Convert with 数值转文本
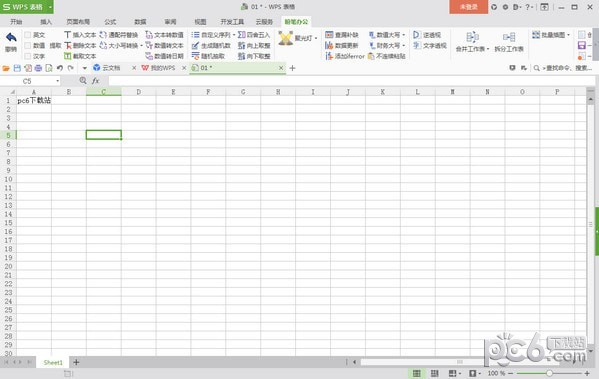599x379 pixels. pyautogui.click(x=164, y=45)
